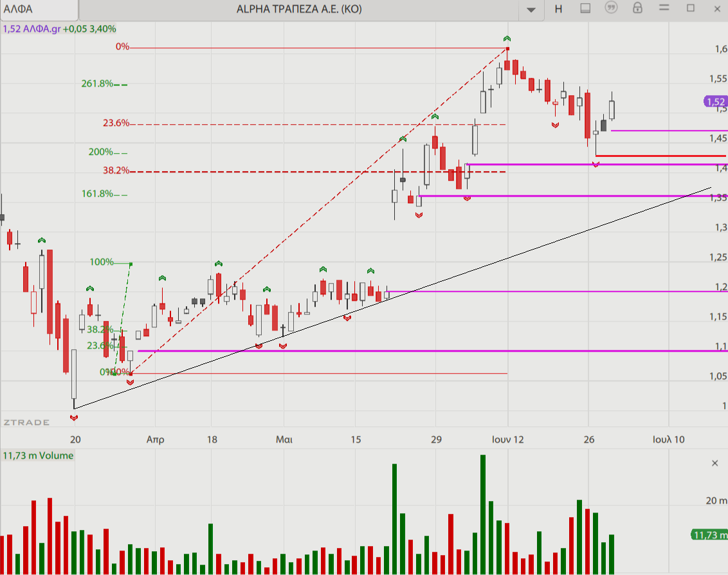Image resolution: width=728 pixels, height=575 pixels.
Task: Select the green 161.8% Fibonacci extension label
Action: point(98,194)
